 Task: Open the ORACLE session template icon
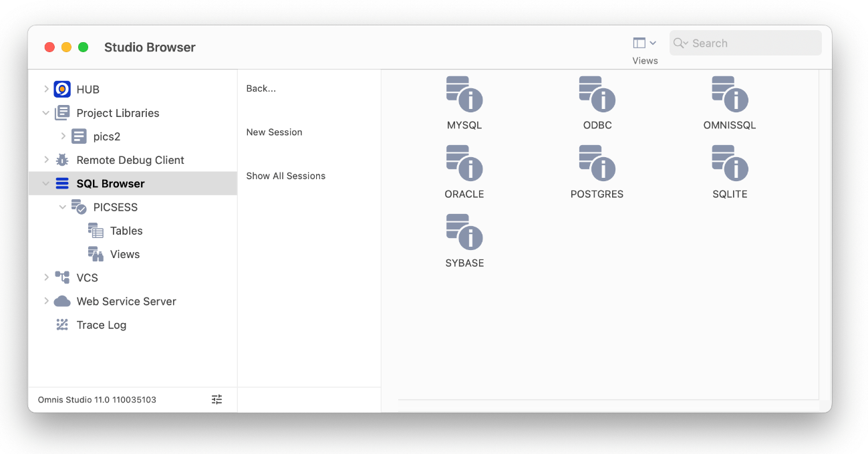(x=464, y=162)
